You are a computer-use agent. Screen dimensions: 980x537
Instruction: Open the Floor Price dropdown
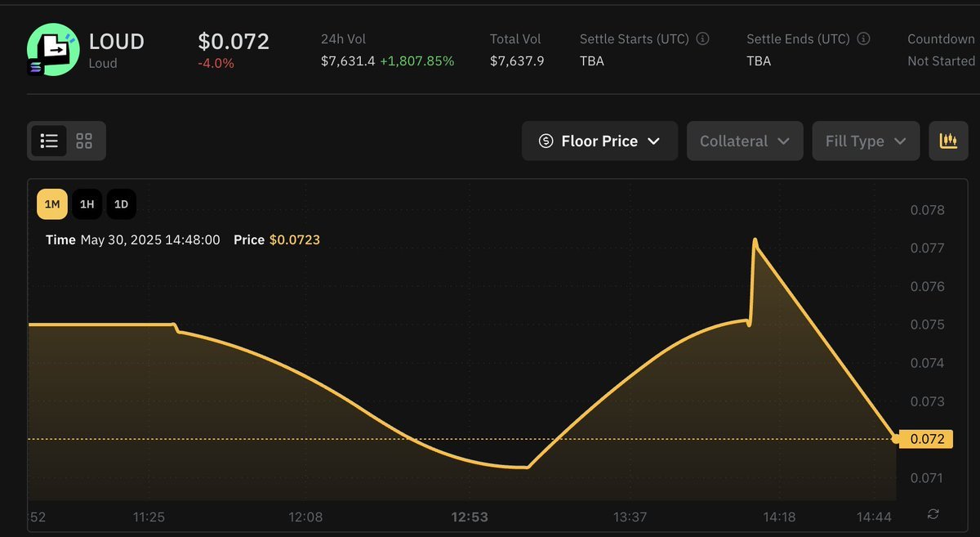pos(599,141)
